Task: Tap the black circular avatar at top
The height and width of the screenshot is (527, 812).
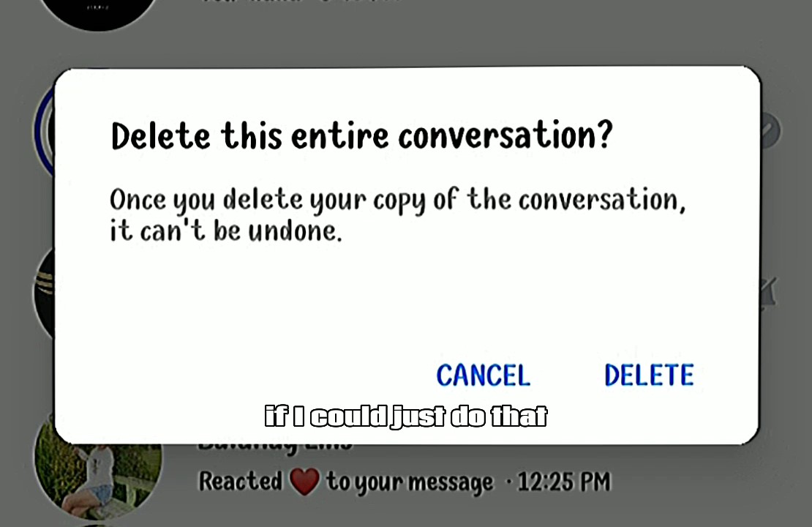Action: (x=99, y=13)
